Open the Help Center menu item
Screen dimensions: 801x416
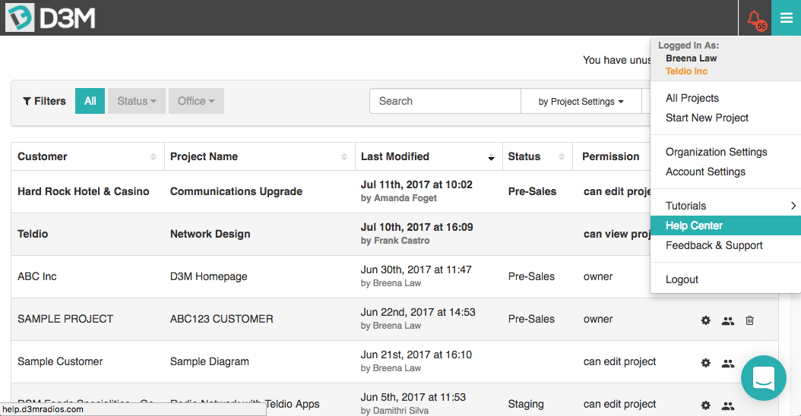[725, 225]
